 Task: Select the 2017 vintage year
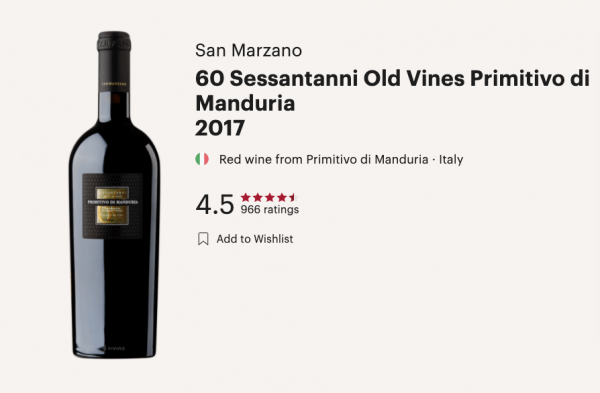(220, 128)
